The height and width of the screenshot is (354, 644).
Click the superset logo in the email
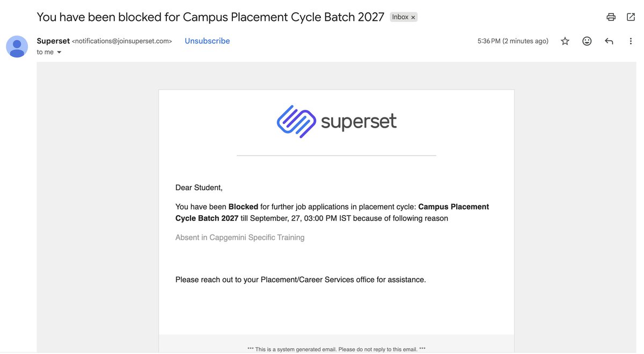336,122
